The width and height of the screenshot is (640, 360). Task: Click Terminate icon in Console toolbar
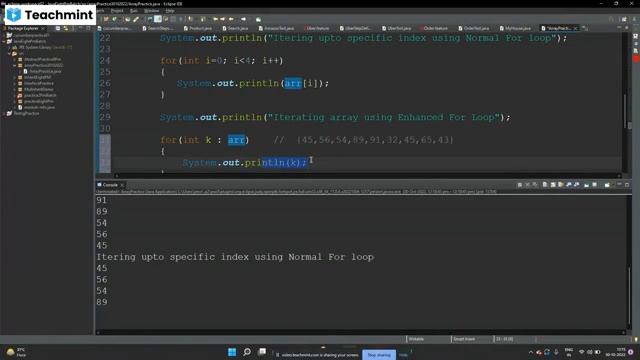pos(520,185)
